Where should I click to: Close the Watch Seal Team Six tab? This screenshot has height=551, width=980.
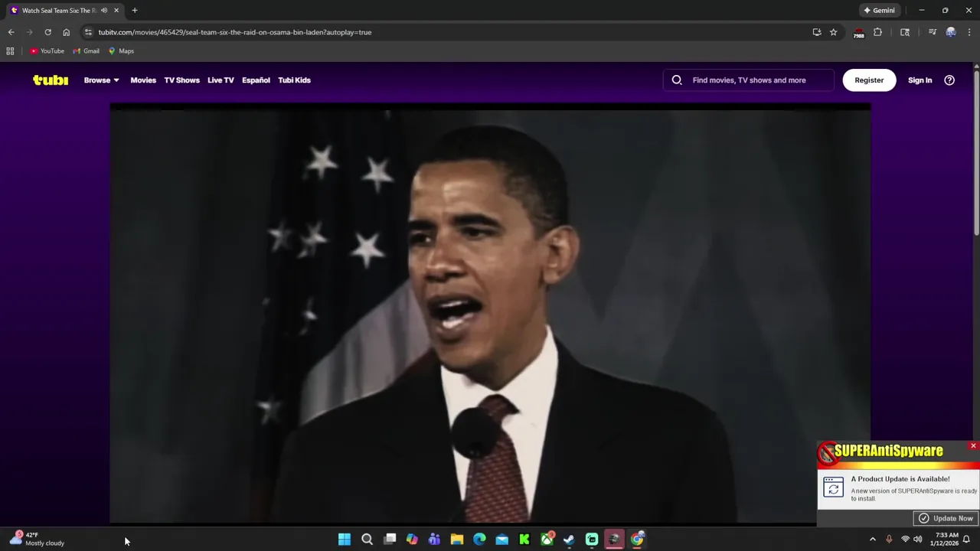coord(116,11)
